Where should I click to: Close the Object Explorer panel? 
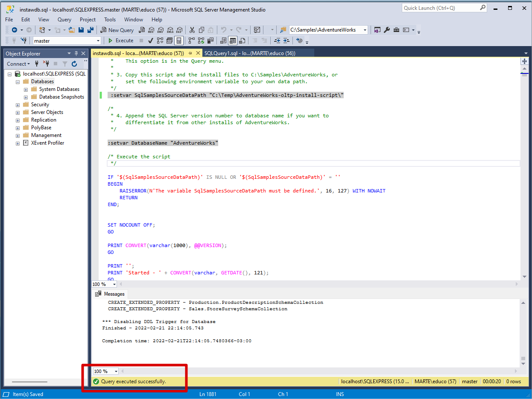83,53
